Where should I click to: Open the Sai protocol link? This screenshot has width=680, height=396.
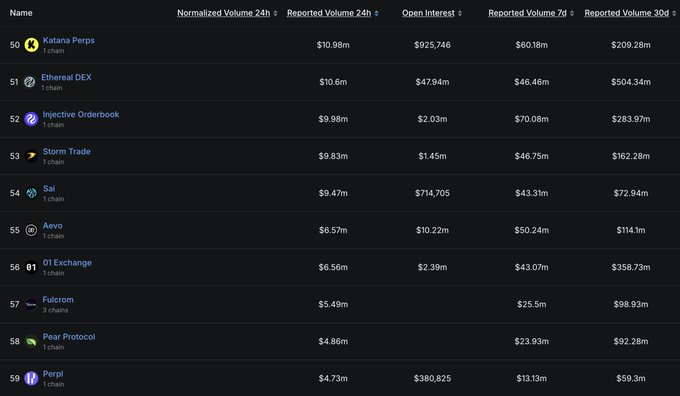click(49, 188)
